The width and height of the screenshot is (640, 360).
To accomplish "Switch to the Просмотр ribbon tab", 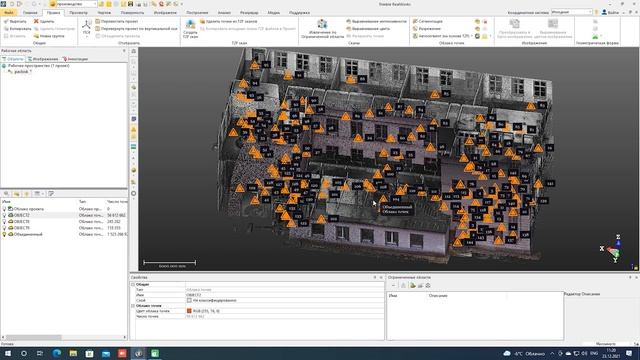I will [x=78, y=13].
